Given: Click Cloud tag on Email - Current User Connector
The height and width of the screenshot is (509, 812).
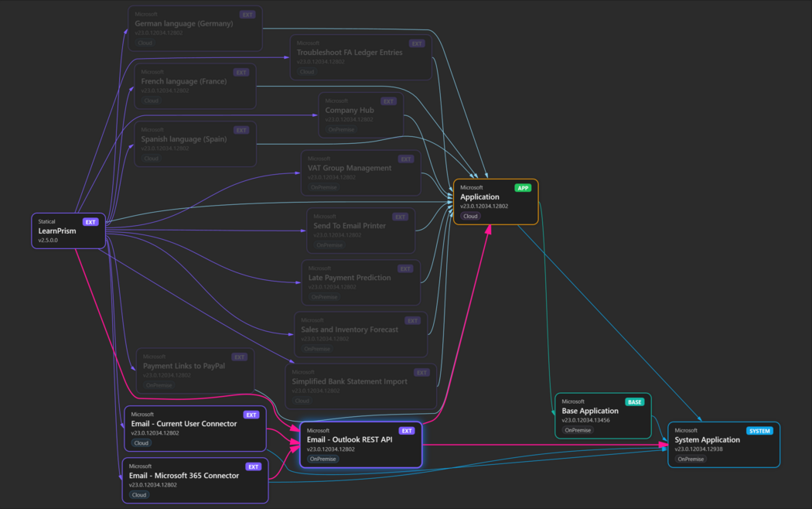Looking at the screenshot, I should [141, 443].
